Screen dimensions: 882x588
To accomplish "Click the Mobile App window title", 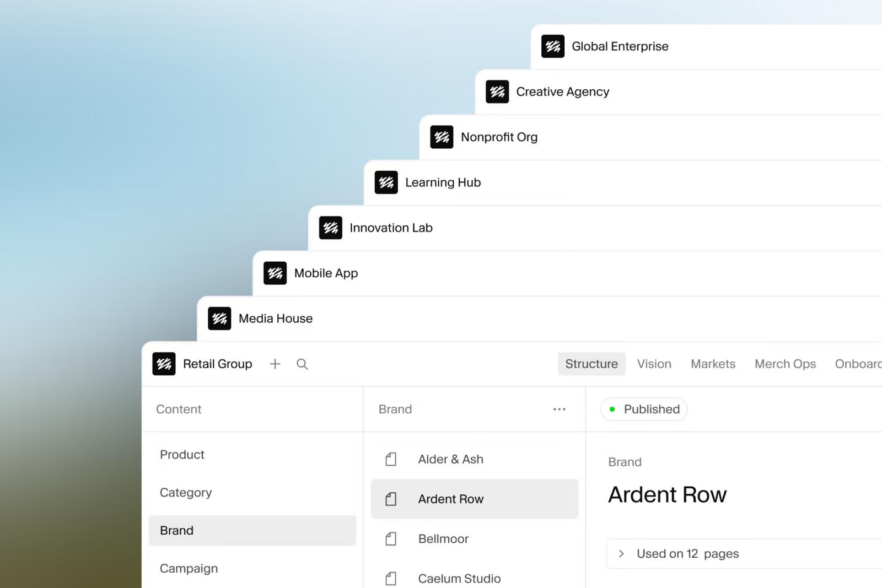I will click(x=326, y=273).
